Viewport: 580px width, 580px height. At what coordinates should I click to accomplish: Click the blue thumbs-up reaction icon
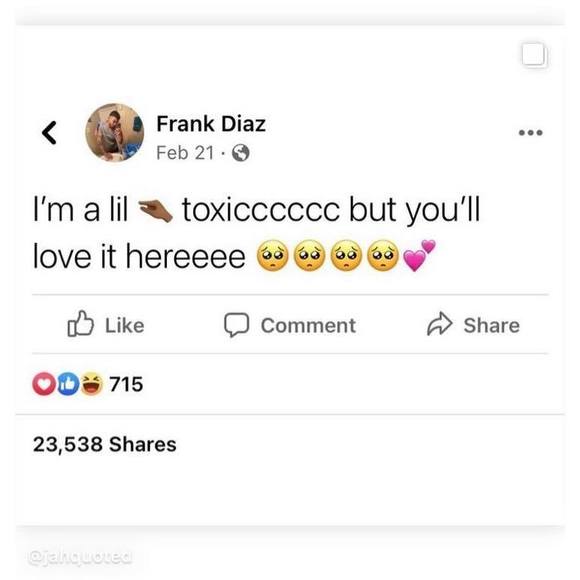[x=68, y=384]
